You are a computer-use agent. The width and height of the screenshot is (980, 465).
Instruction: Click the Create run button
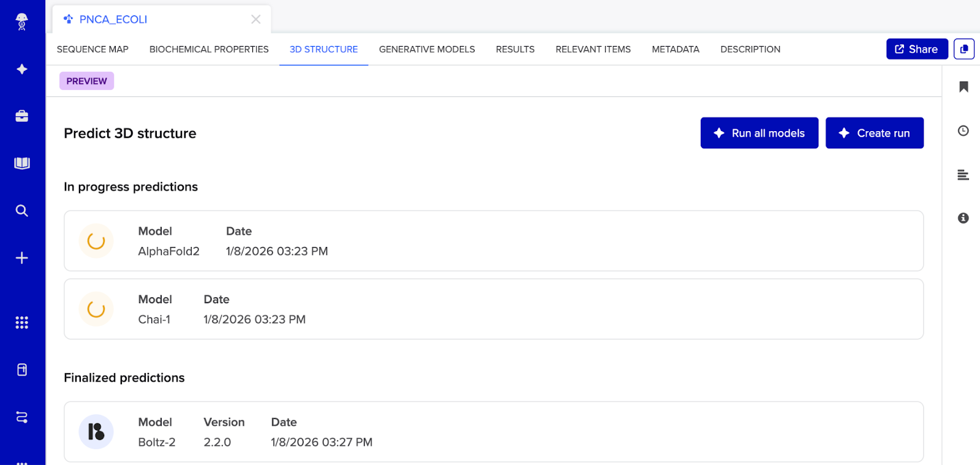click(874, 133)
